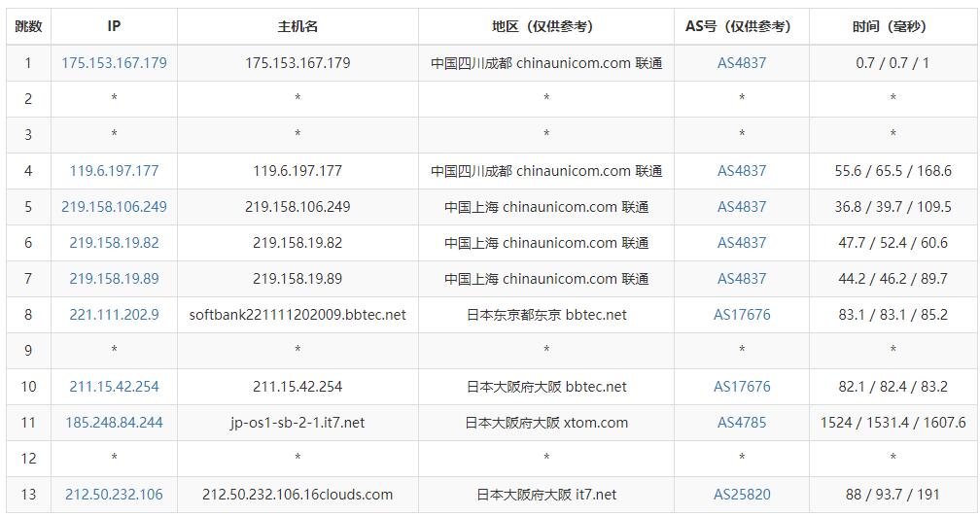
Task: Select hop number 9 cell
Action: [x=28, y=351]
